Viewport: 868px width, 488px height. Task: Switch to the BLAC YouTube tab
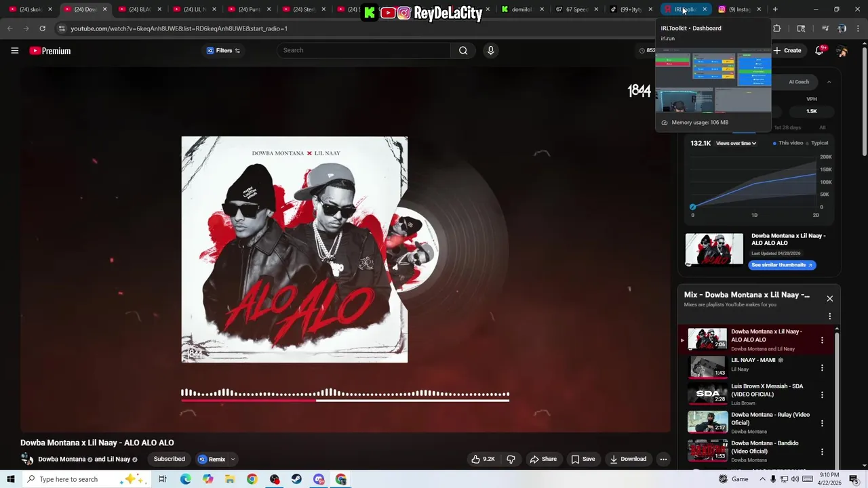click(140, 9)
